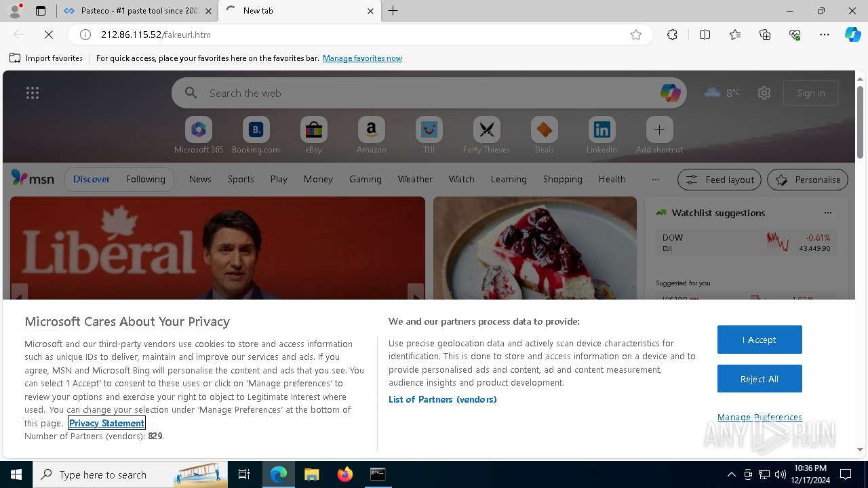Screen dimensions: 868x488
Task: Open Feed layout options
Action: click(x=719, y=180)
